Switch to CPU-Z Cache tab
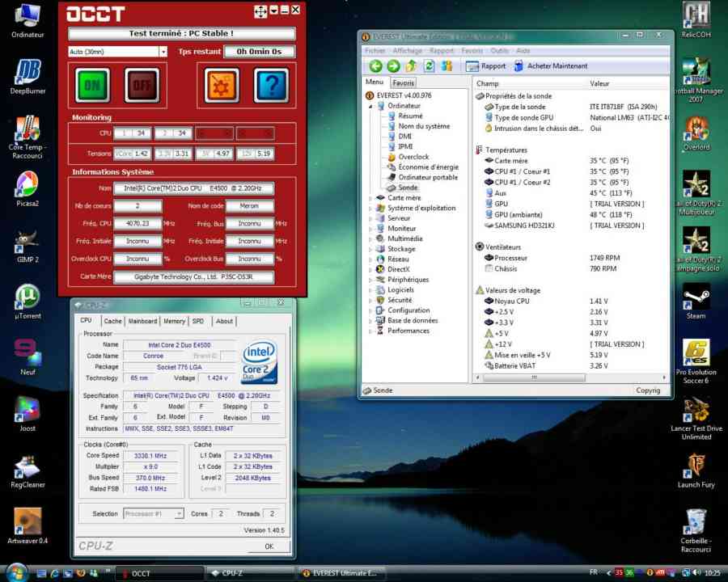The image size is (728, 582). (112, 321)
